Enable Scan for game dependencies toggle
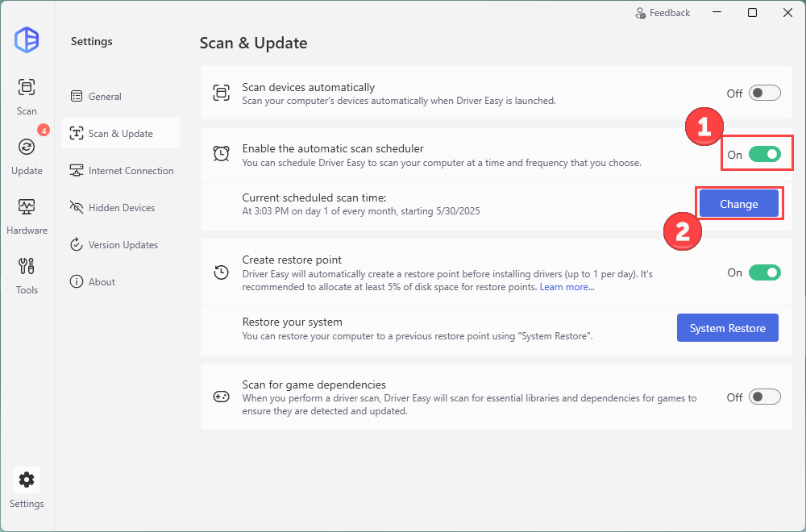This screenshot has width=806, height=532. tap(764, 397)
